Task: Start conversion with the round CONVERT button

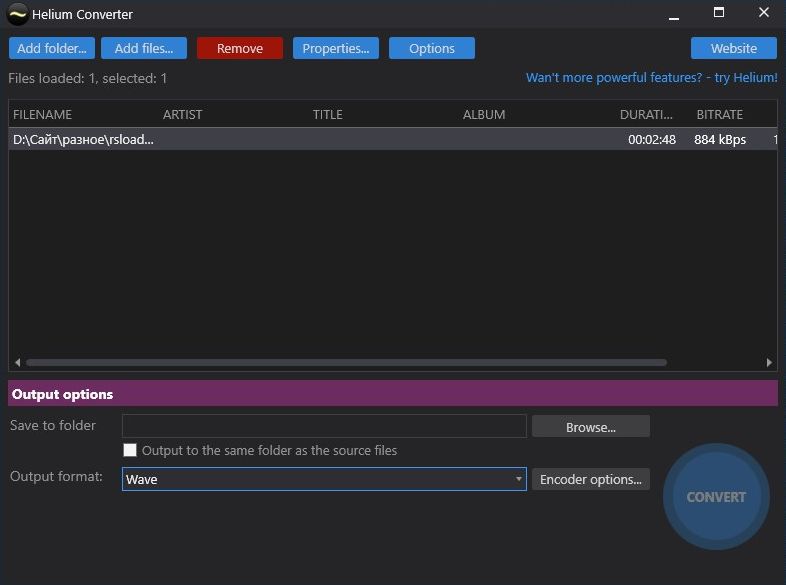Action: pyautogui.click(x=716, y=496)
